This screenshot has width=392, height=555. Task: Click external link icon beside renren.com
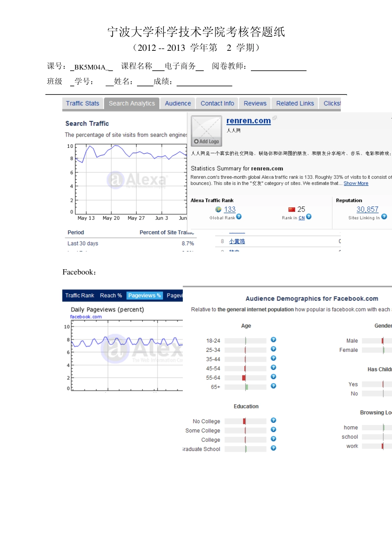275,118
